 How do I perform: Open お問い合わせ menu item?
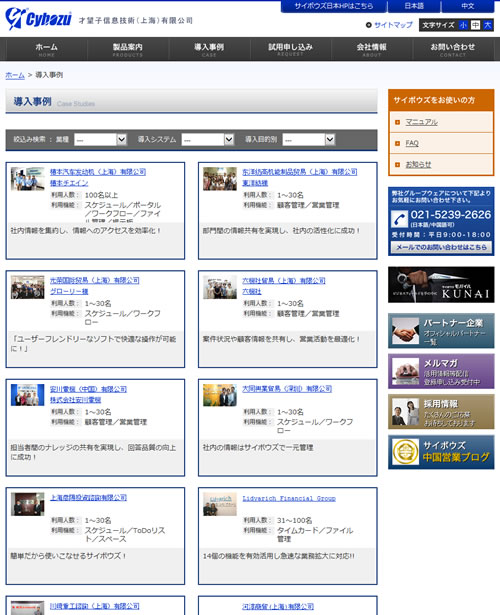click(x=453, y=49)
